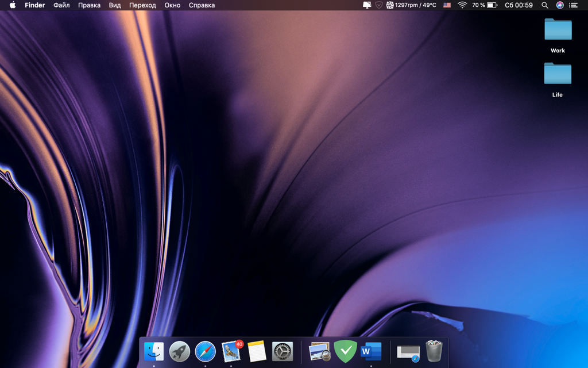Open fan speed 1297rpm / 49°C status
This screenshot has width=588, height=368.
[411, 5]
